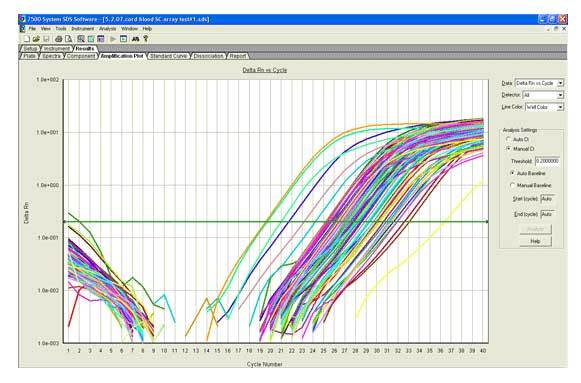Click the green plate grid toolbar icon
This screenshot has width=581, height=383.
(x=91, y=39)
